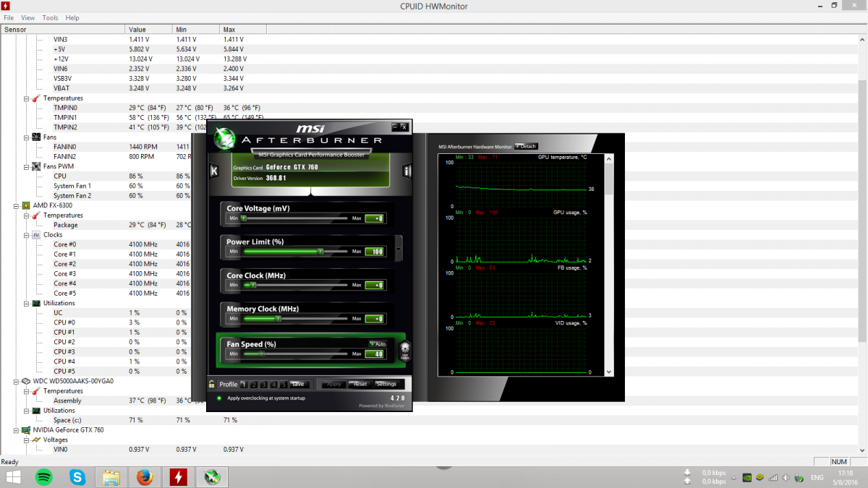This screenshot has width=868, height=488.
Task: Switch to MSI Afterburner taskbar icon
Action: point(212,477)
